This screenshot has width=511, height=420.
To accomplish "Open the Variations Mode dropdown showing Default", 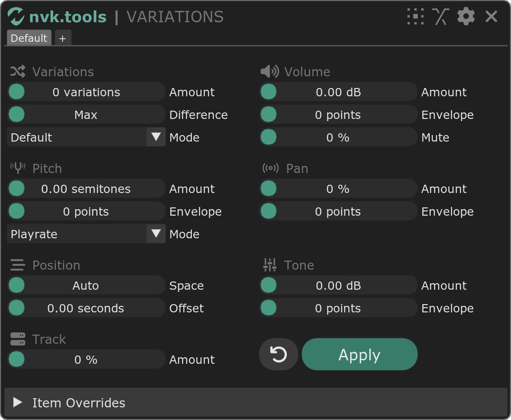I will 86,137.
